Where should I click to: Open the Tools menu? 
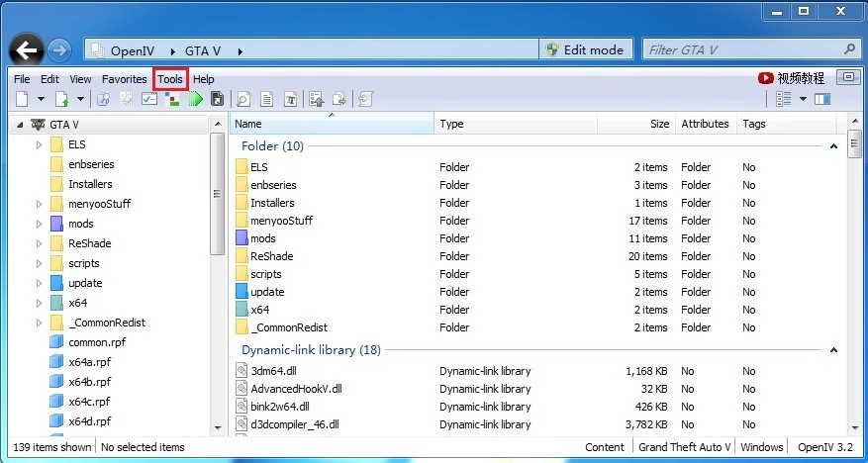click(170, 79)
